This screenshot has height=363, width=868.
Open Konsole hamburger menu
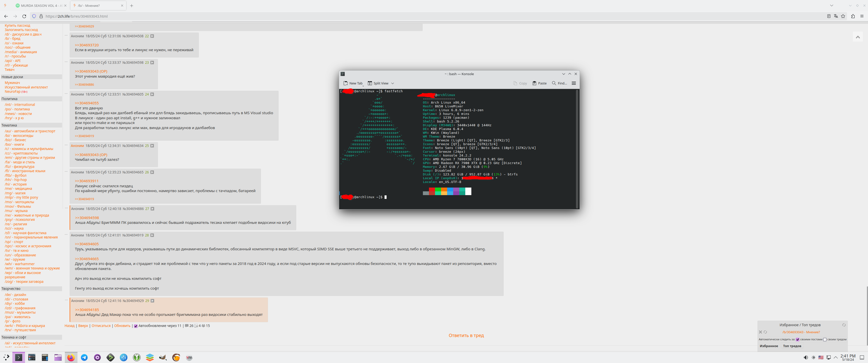click(x=574, y=83)
